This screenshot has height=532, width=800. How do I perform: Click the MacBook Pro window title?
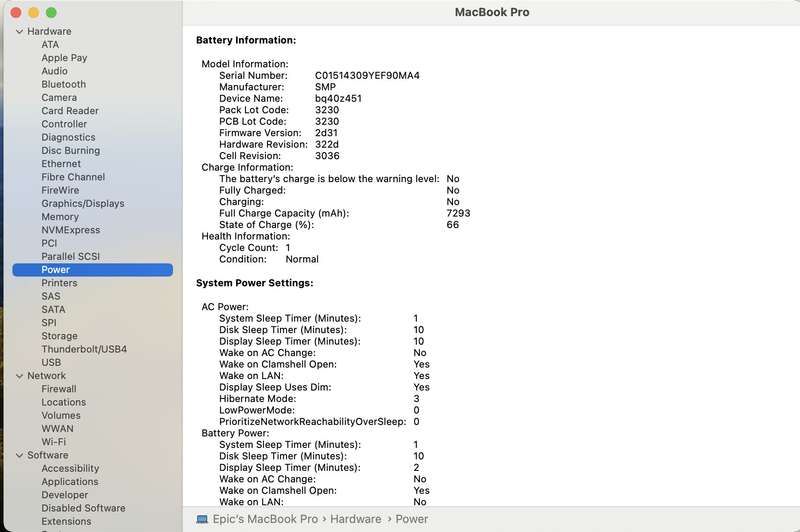(x=492, y=13)
